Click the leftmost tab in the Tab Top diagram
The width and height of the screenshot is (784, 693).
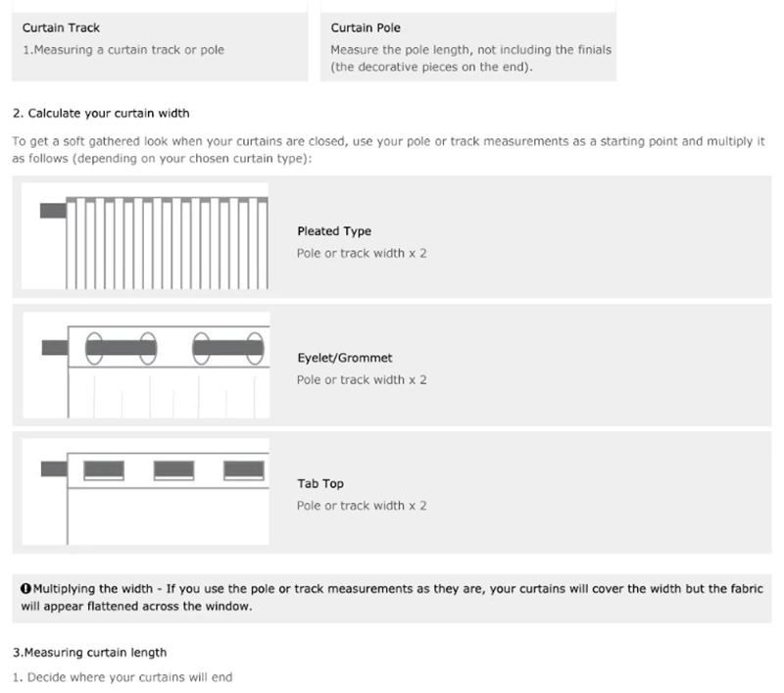[104, 469]
